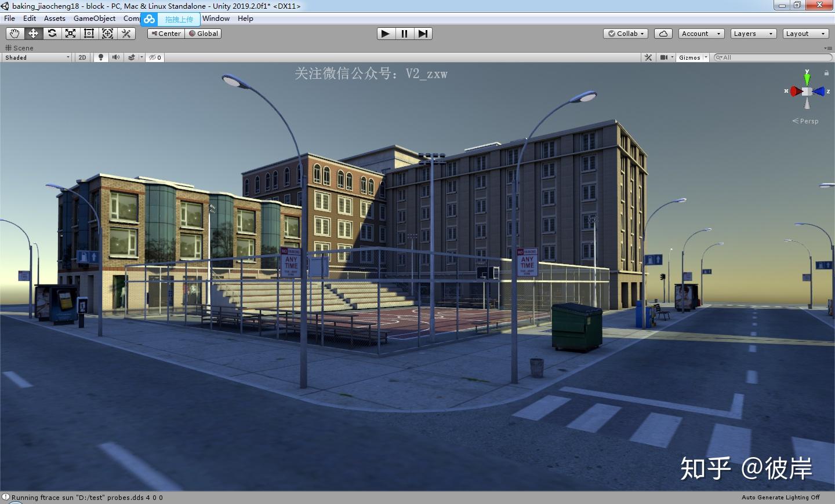The image size is (835, 504).
Task: Open the Help menu
Action: pyautogui.click(x=245, y=19)
